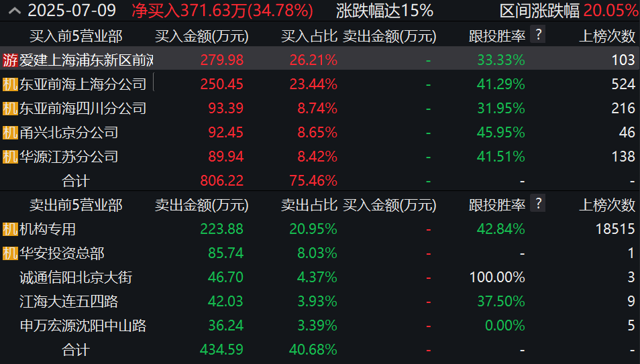
Task: Sort by the 买入占比 column header
Action: click(309, 36)
